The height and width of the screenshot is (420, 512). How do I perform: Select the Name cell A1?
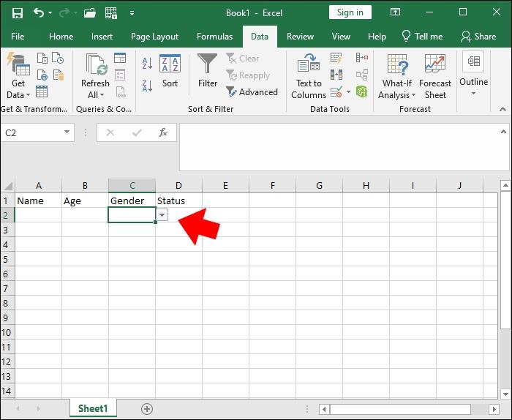[x=38, y=200]
